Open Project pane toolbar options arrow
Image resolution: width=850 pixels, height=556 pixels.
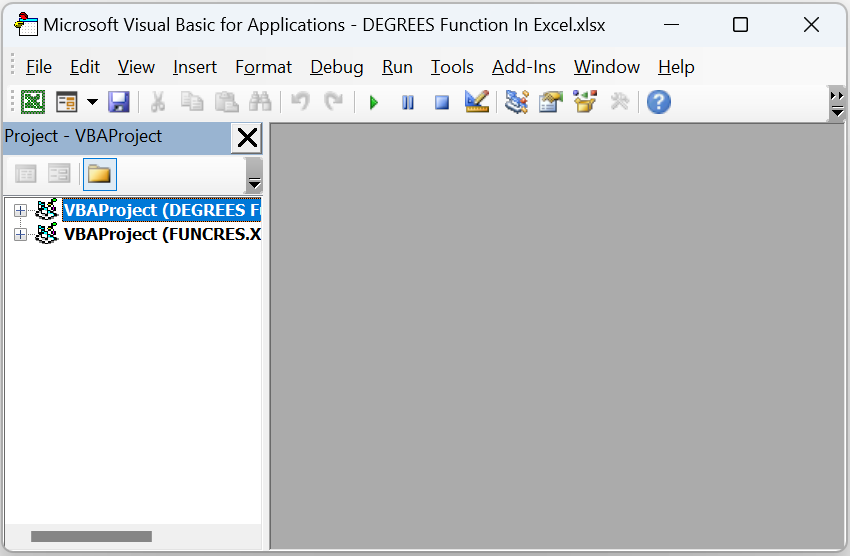click(x=254, y=176)
